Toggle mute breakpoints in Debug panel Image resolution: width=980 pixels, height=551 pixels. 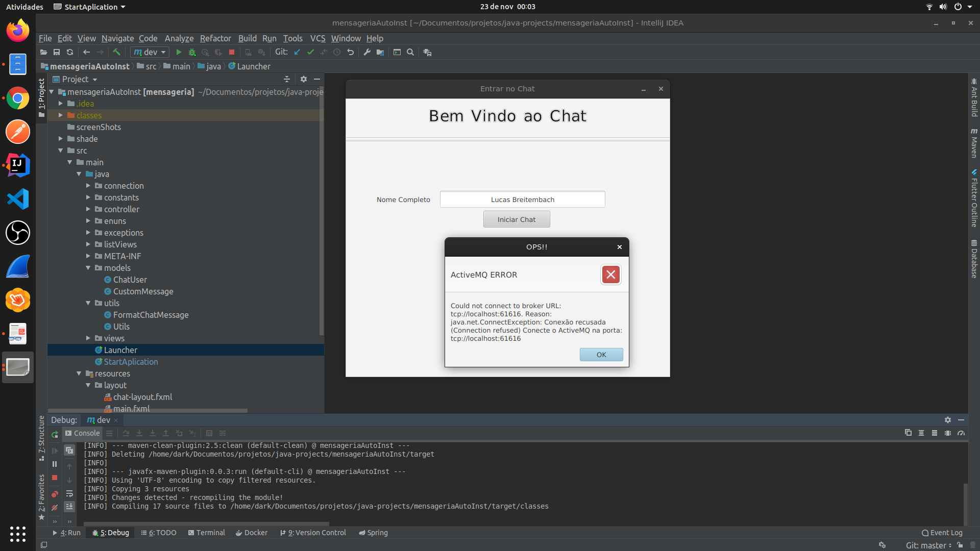point(55,508)
